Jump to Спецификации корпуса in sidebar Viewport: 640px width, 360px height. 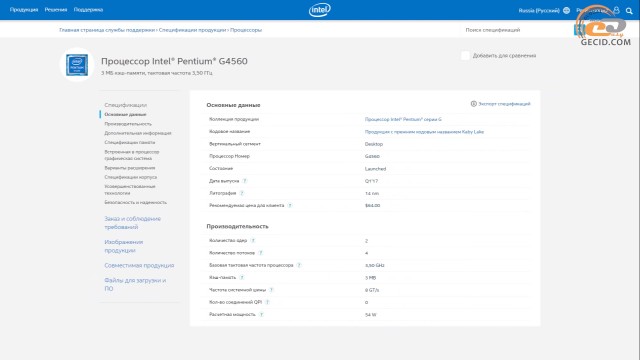click(x=130, y=177)
